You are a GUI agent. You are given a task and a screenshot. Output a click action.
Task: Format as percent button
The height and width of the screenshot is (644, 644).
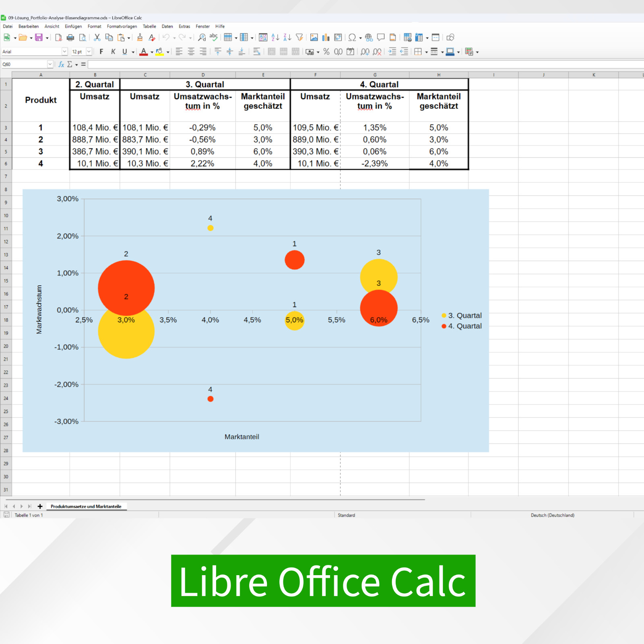tap(326, 52)
